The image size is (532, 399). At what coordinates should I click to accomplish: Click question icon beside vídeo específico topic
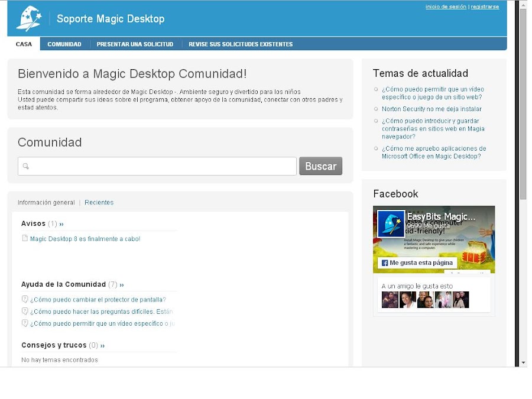[25, 323]
